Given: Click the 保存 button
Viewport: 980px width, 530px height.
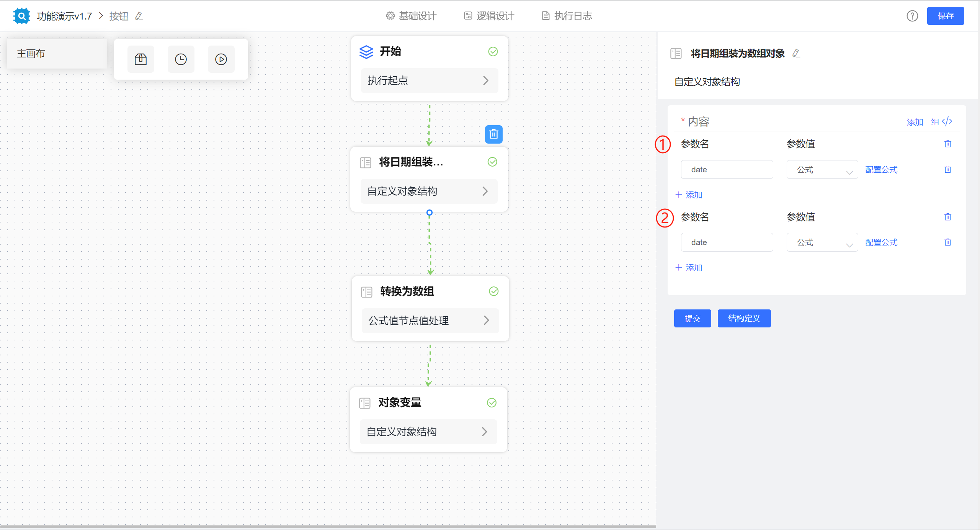Looking at the screenshot, I should (x=946, y=16).
